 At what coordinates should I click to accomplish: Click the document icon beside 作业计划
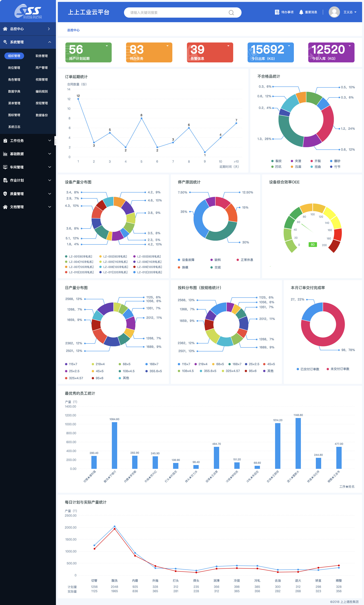[x=5, y=180]
